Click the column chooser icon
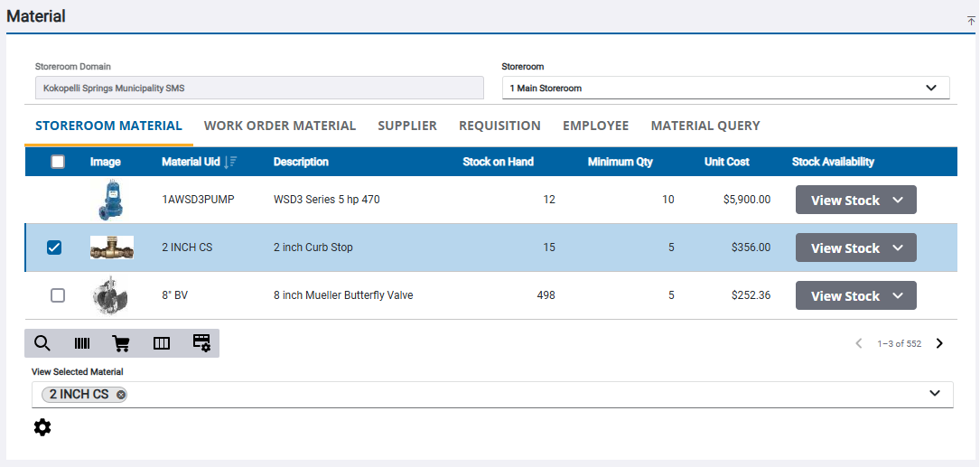Image resolution: width=980 pixels, height=467 pixels. pos(162,343)
